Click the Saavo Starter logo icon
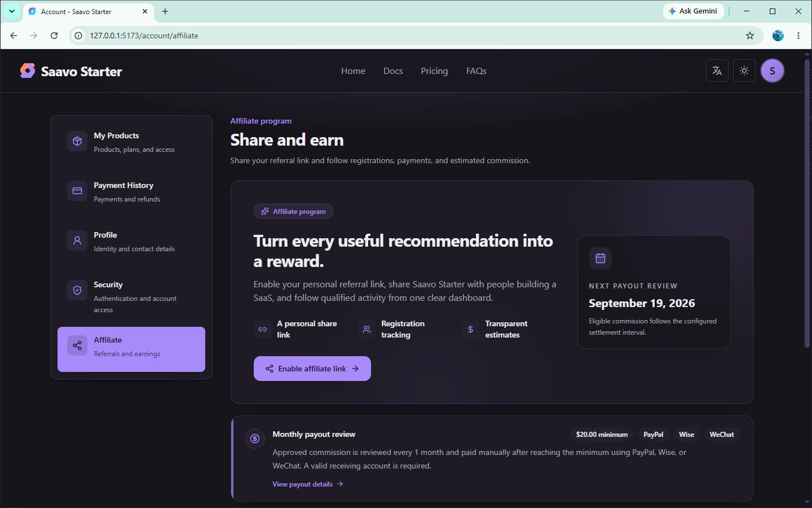Viewport: 812px width, 508px height. pos(28,71)
